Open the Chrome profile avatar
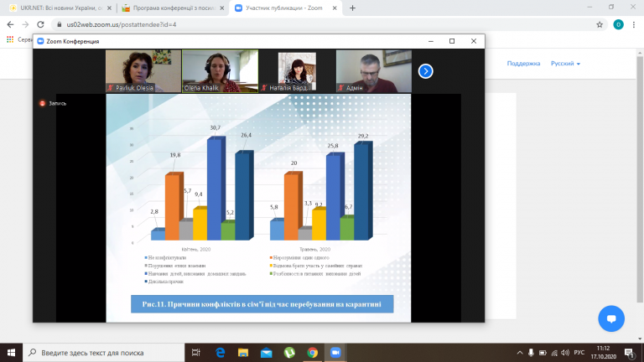The image size is (644, 362). [x=618, y=24]
